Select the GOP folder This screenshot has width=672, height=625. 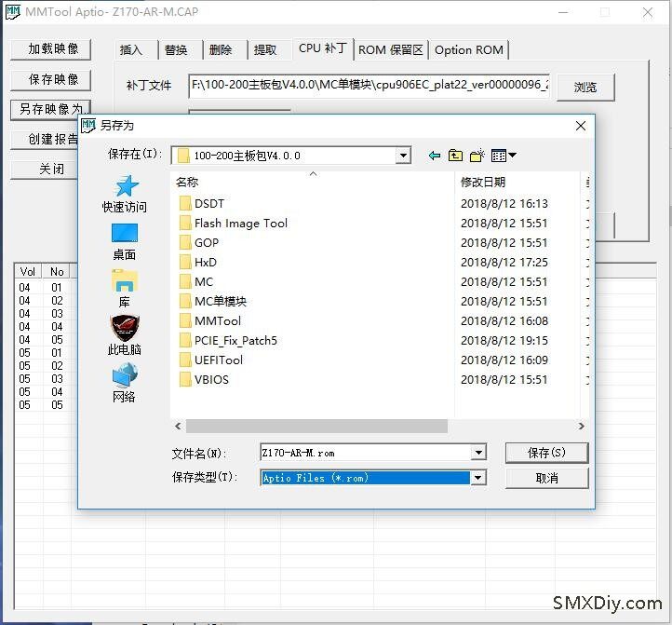[x=199, y=243]
